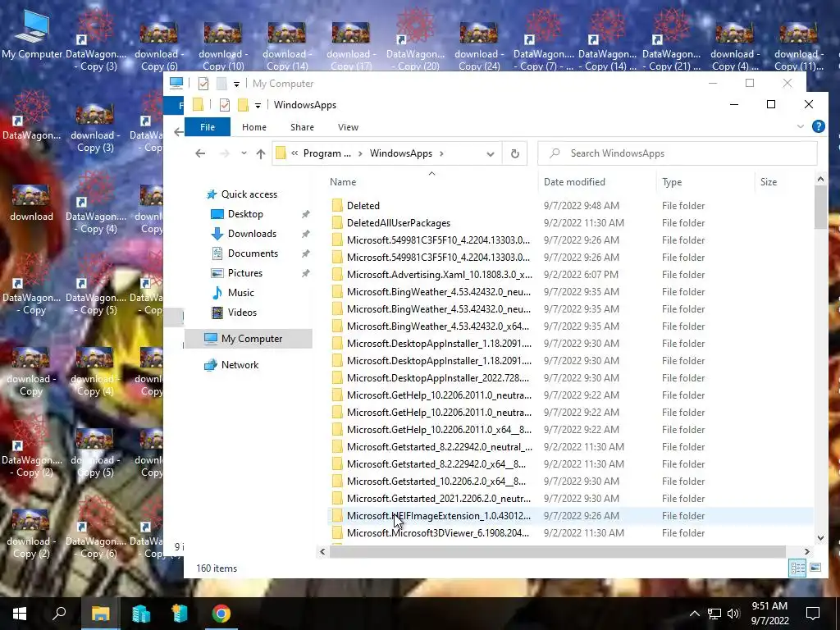840x630 pixels.
Task: Sort by Size column header
Action: [x=783, y=182]
